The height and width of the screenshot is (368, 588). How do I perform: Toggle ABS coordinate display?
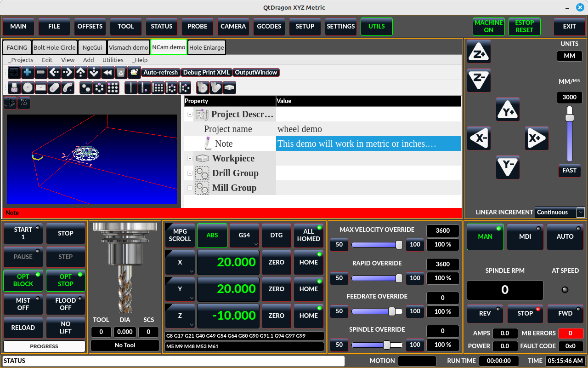pyautogui.click(x=212, y=235)
